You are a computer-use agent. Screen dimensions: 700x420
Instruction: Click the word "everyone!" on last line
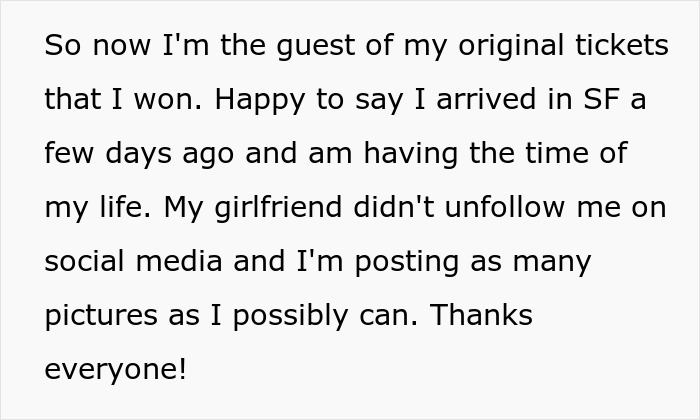click(115, 370)
